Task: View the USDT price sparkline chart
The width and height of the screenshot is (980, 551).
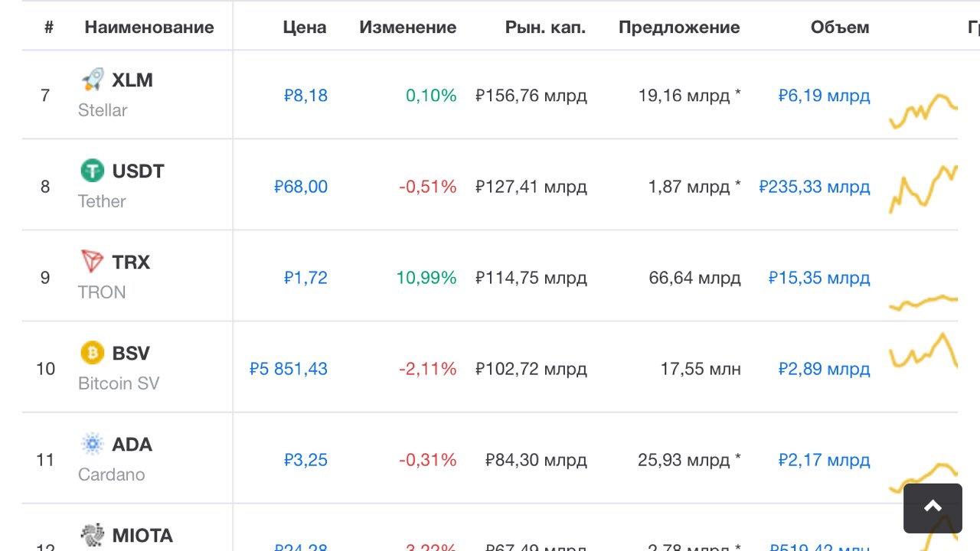Action: pyautogui.click(x=923, y=188)
